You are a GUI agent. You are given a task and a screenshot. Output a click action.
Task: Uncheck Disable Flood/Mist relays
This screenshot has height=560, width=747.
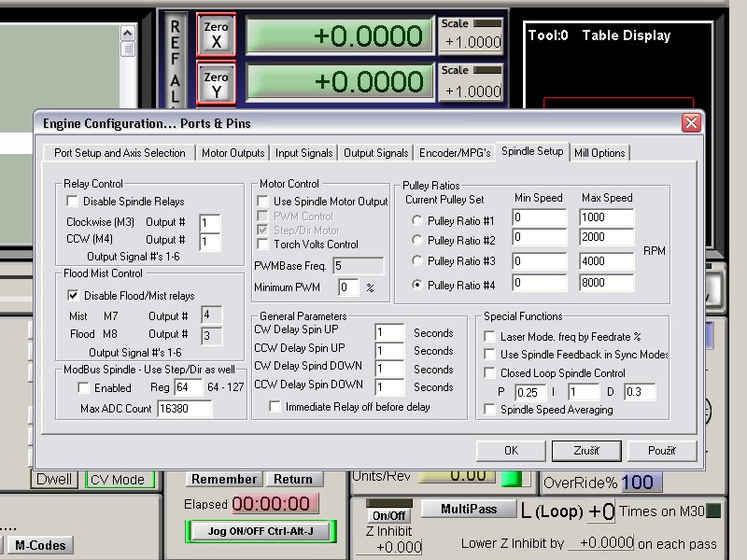[x=73, y=296]
